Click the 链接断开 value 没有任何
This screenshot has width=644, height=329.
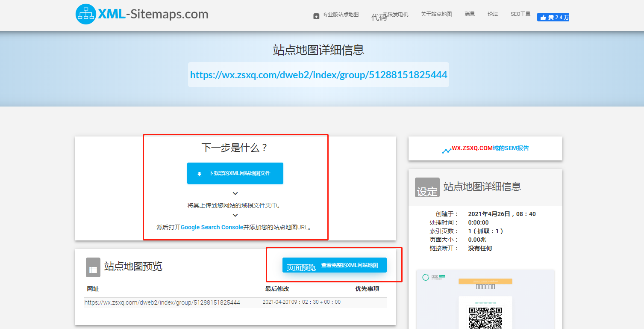(x=480, y=248)
